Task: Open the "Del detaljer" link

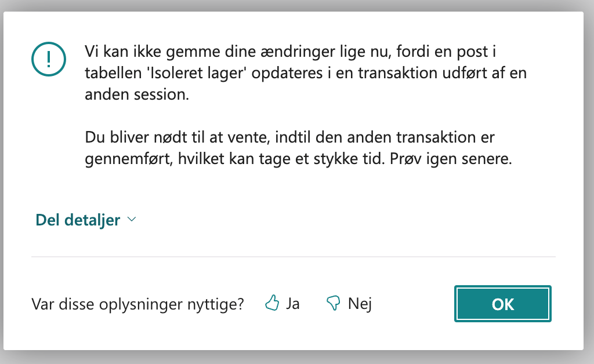Action: click(x=78, y=220)
